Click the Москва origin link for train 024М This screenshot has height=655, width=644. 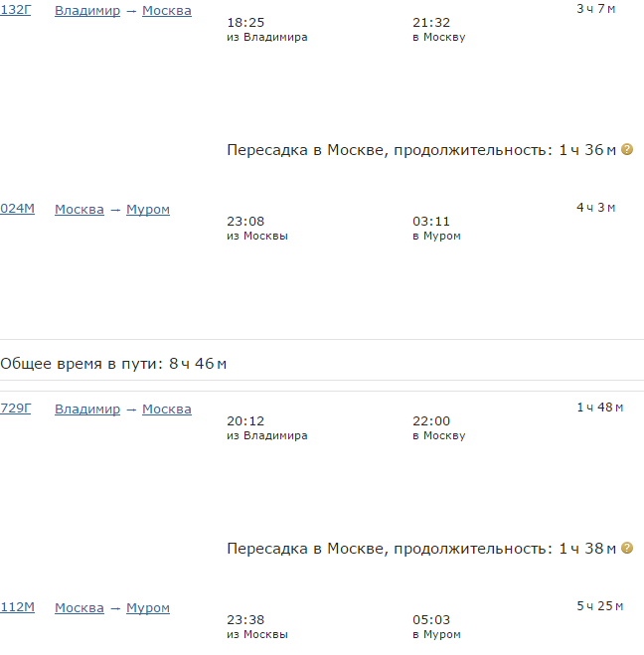(80, 210)
